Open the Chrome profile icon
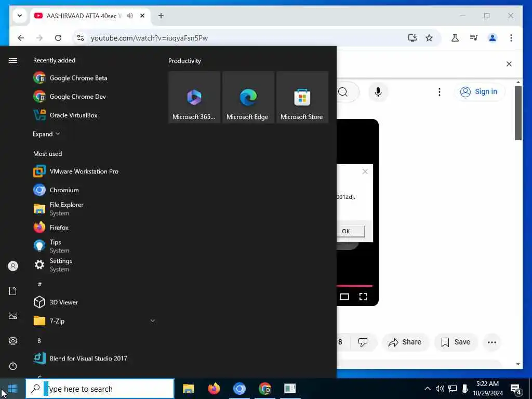This screenshot has height=399, width=532. 493,38
